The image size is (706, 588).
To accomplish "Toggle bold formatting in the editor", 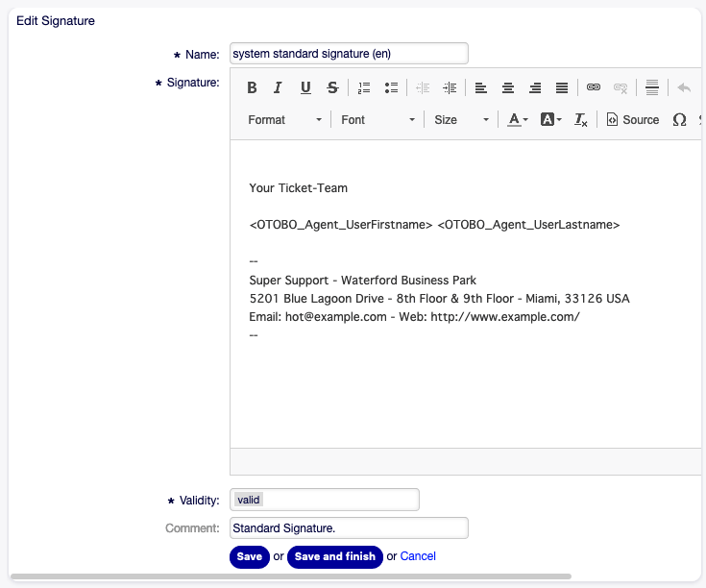I will pyautogui.click(x=252, y=87).
